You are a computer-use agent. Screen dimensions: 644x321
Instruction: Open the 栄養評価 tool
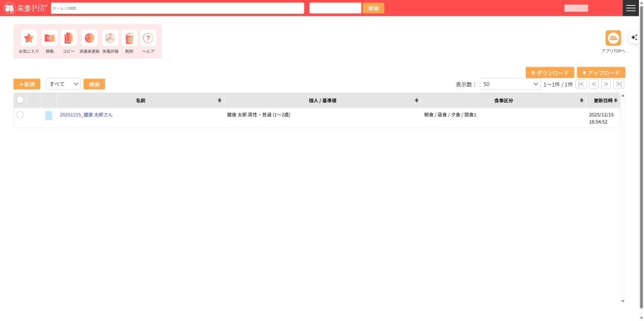click(x=110, y=38)
